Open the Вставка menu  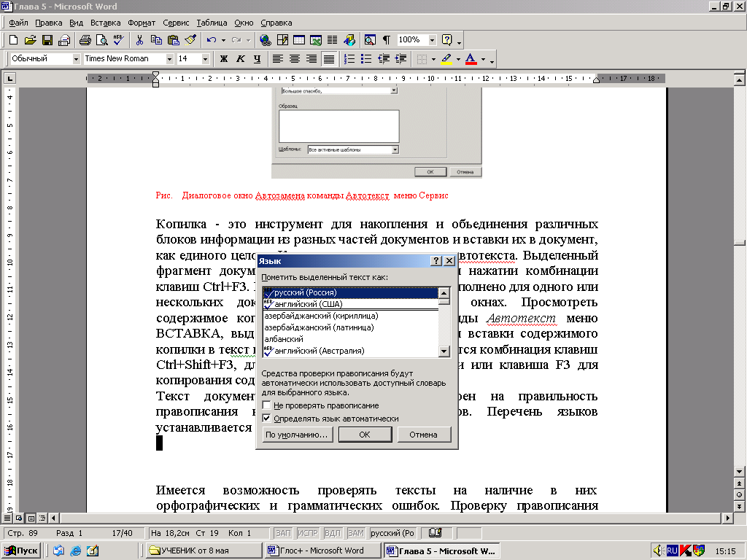click(x=105, y=23)
